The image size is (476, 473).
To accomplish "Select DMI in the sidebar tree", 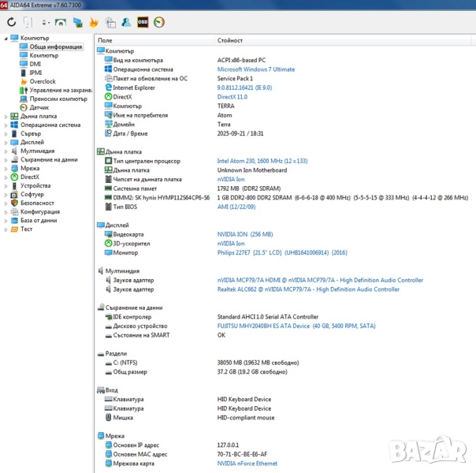I will point(35,64).
